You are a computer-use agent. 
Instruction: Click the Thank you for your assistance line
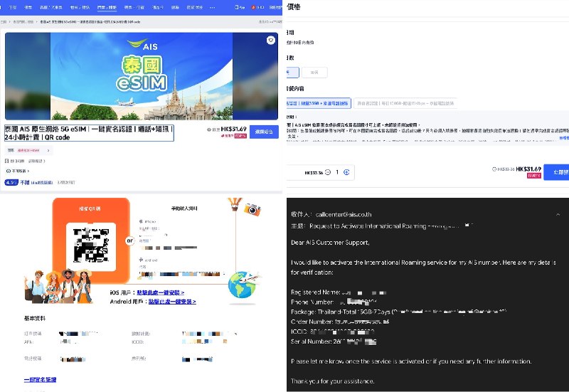(x=332, y=381)
